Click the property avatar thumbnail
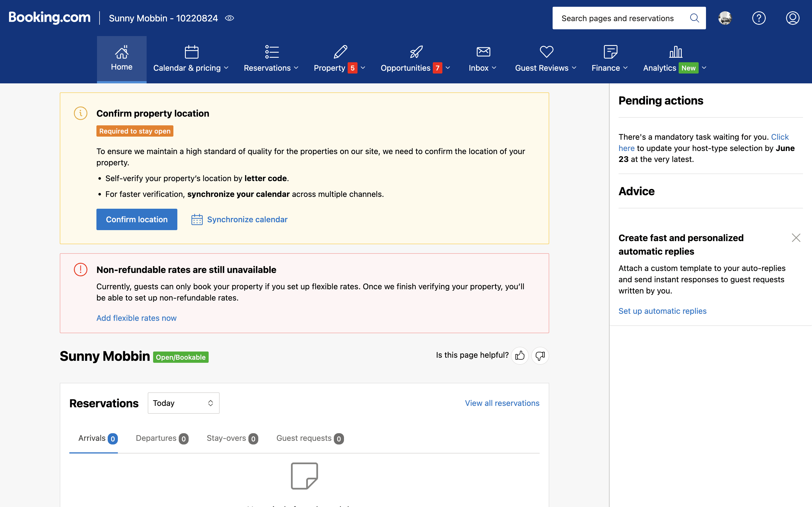The image size is (812, 507). coord(725,18)
